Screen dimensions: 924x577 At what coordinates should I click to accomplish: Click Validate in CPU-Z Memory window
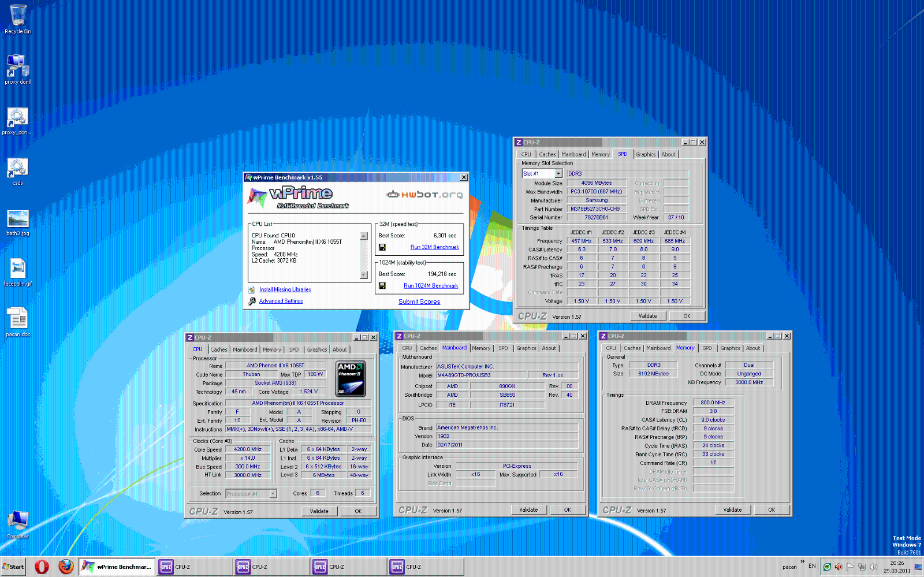click(733, 510)
